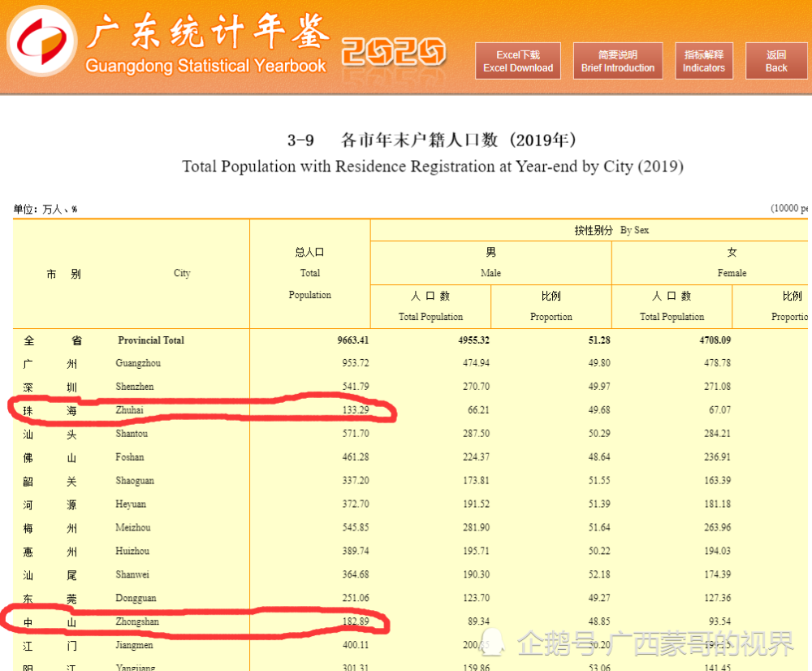This screenshot has width=812, height=671.
Task: Click Foshan male proportion 48.64
Action: point(598,457)
